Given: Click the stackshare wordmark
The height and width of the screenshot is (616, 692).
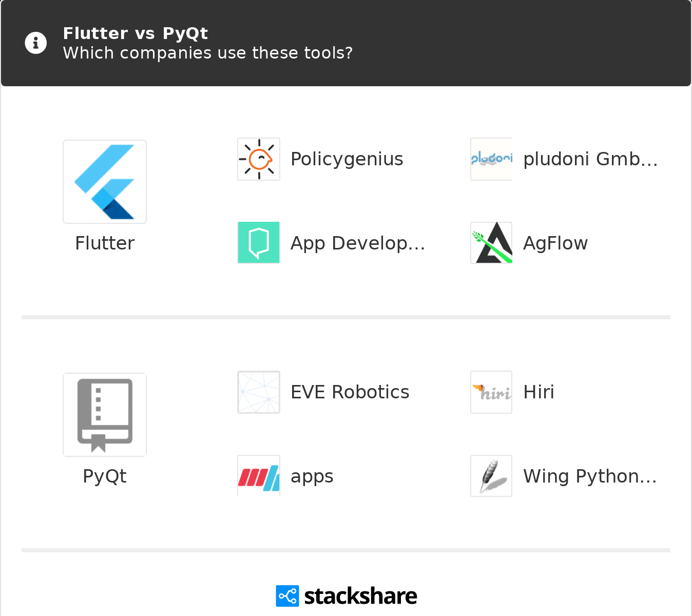Looking at the screenshot, I should pos(360,596).
